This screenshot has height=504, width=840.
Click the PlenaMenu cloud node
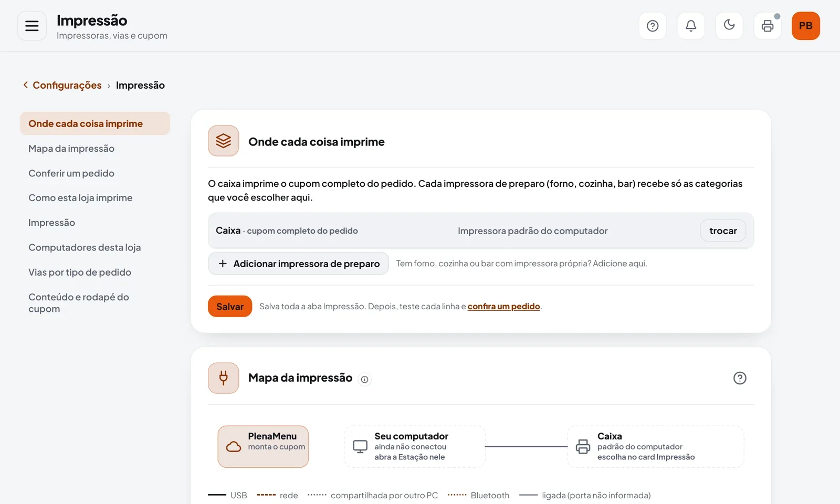point(263,446)
